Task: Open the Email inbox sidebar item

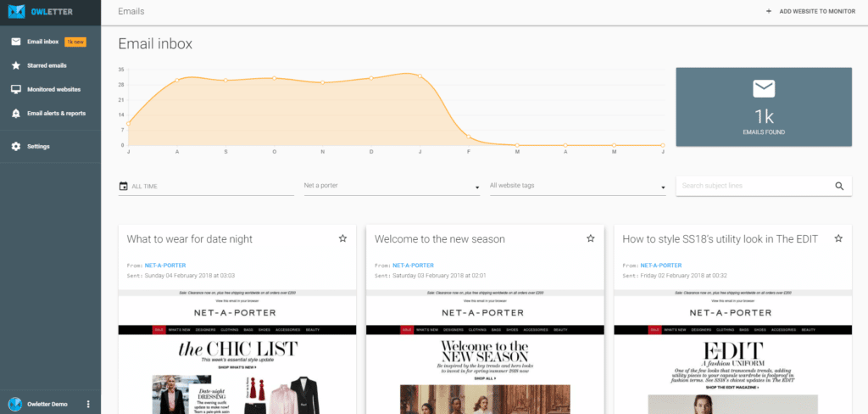Action: (44, 42)
